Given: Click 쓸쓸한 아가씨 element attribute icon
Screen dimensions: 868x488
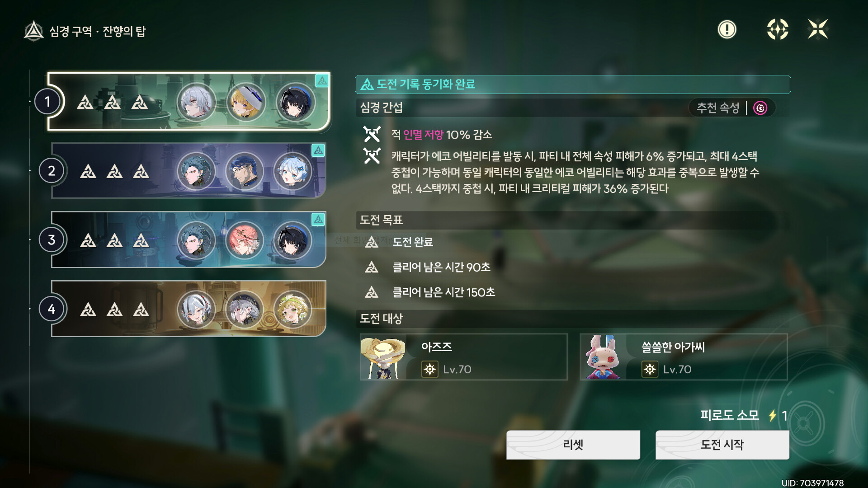Looking at the screenshot, I should 650,369.
